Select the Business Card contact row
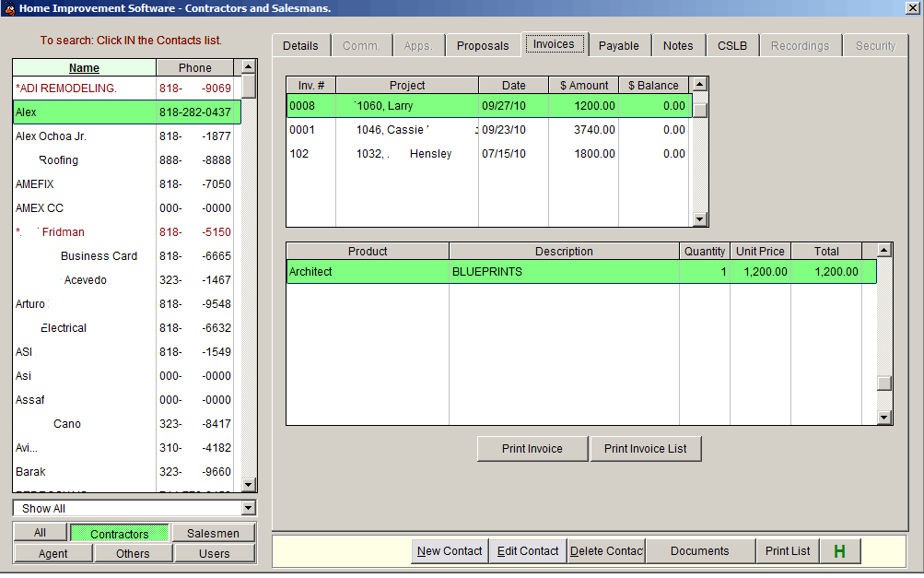 pyautogui.click(x=127, y=256)
